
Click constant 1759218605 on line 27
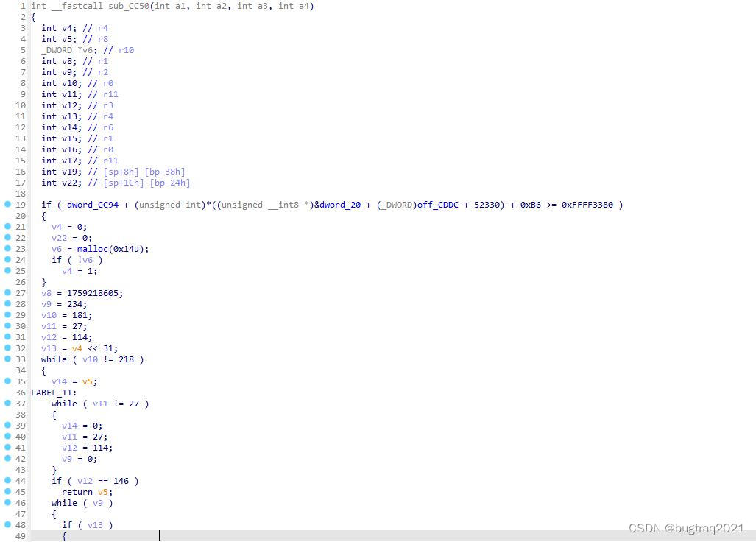coord(93,293)
